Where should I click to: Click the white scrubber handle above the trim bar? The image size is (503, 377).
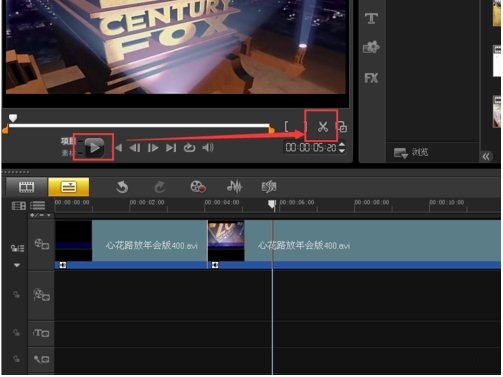point(13,118)
